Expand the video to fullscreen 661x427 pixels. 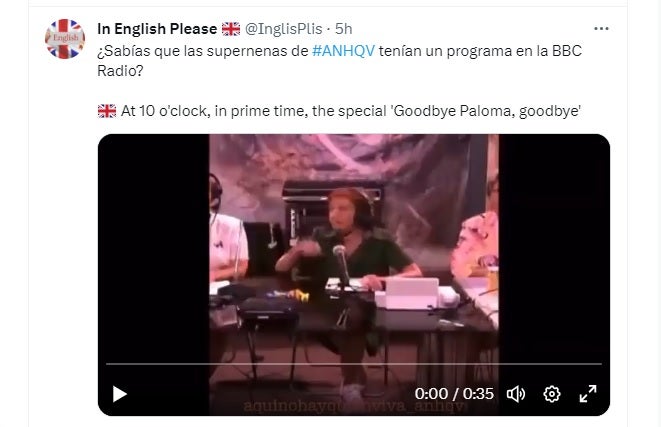tap(588, 394)
